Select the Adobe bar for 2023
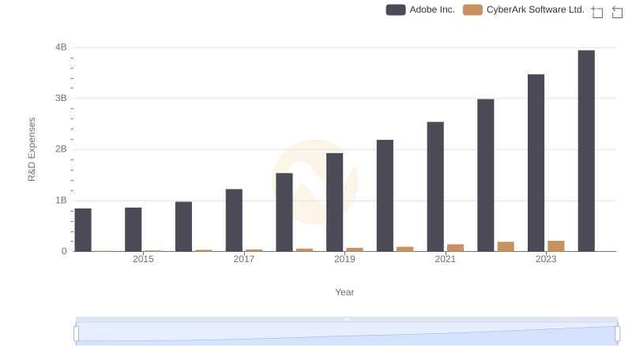This screenshot has height=364, width=632. pos(536,163)
